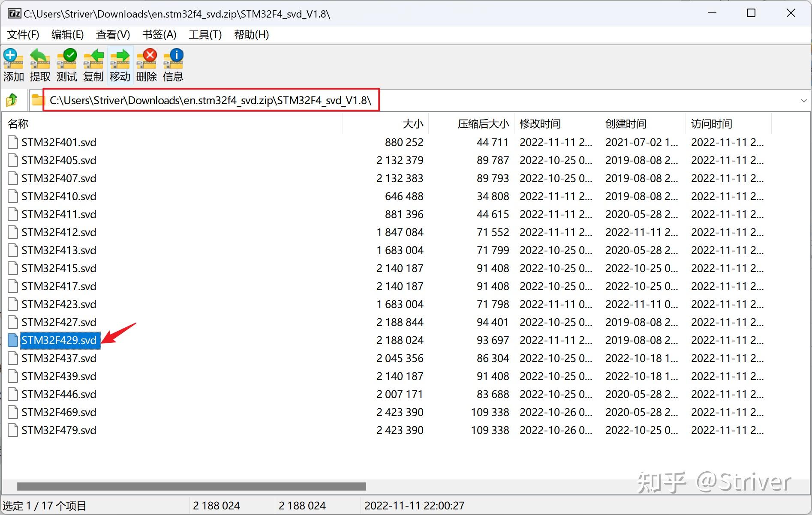
Task: Expand the address bar path dropdown
Action: point(803,101)
